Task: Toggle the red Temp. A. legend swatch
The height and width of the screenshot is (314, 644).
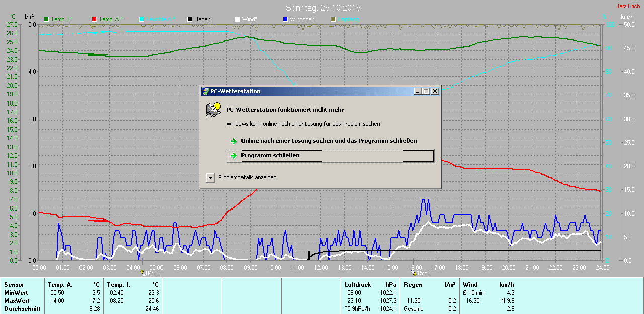Action: [x=95, y=19]
